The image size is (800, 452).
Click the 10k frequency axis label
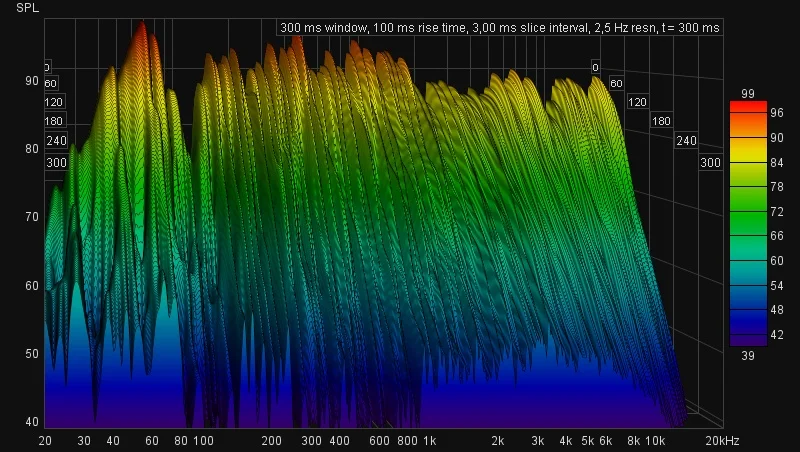[656, 441]
